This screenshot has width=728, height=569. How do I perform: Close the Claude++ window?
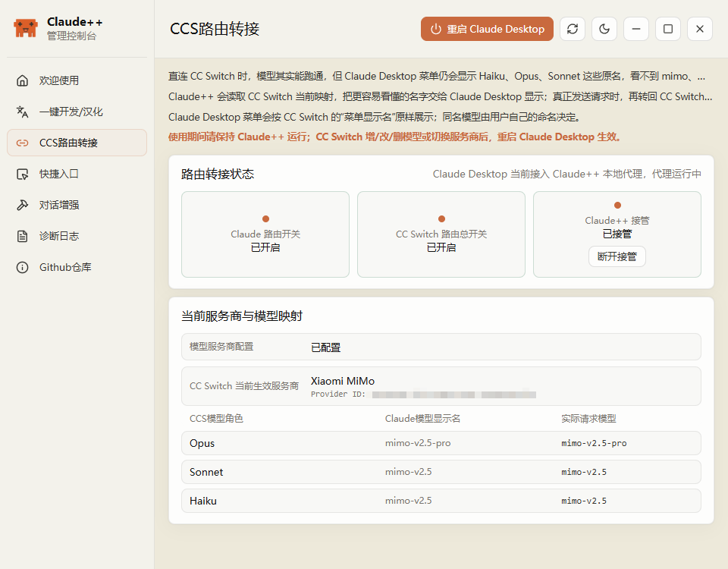(x=700, y=29)
